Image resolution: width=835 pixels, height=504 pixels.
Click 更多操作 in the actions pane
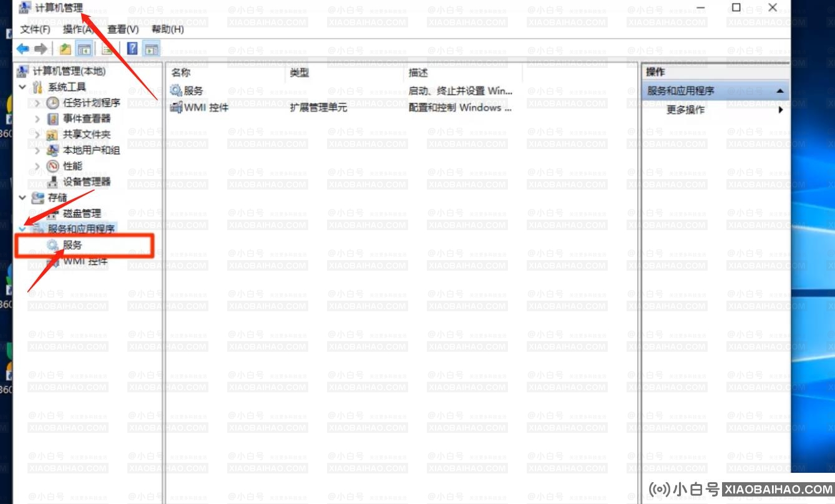tap(685, 110)
